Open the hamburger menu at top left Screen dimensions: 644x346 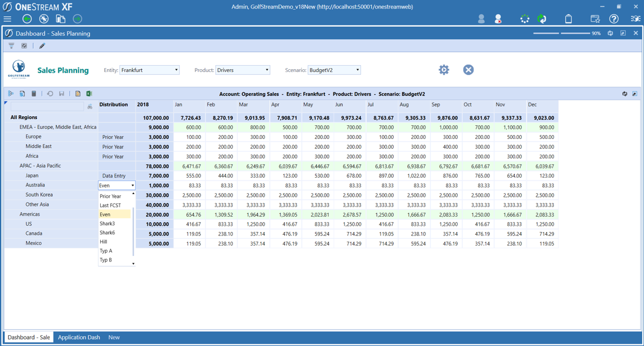[x=7, y=19]
